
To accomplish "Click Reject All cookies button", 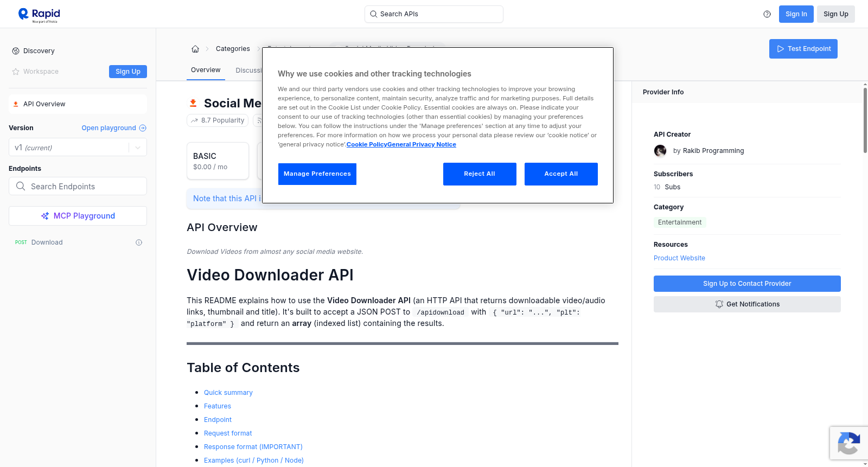I will click(x=480, y=174).
